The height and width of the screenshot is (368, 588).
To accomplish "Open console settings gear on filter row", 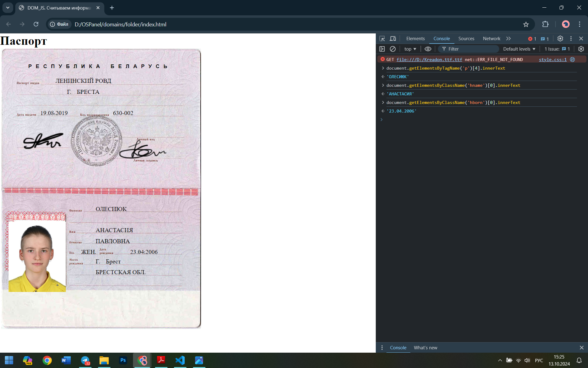I will 581,49.
